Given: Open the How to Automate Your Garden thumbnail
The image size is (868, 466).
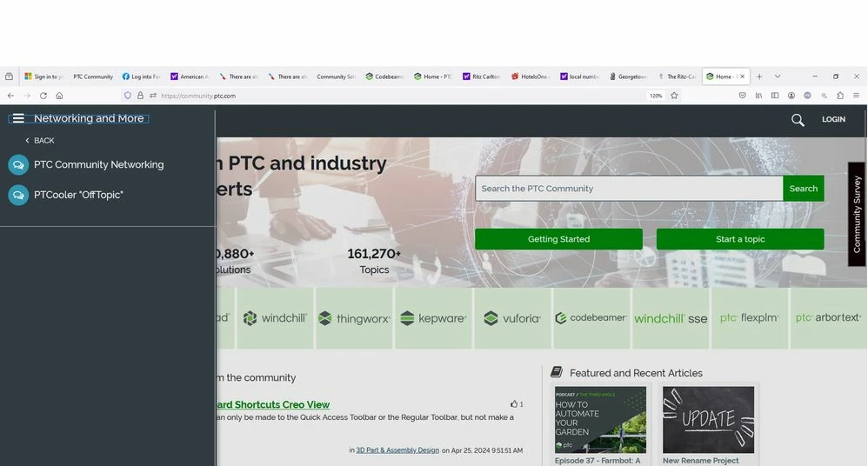Looking at the screenshot, I should click(600, 420).
